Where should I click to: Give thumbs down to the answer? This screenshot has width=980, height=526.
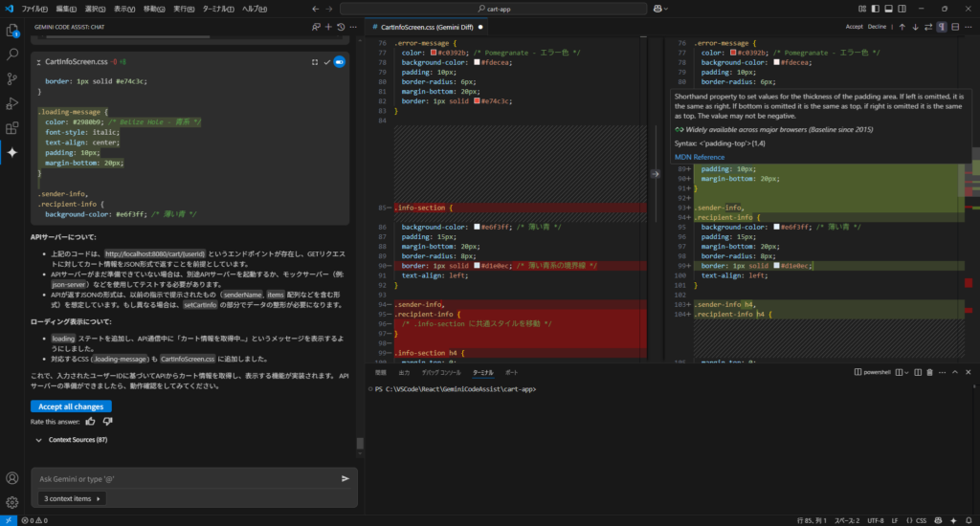pos(107,421)
